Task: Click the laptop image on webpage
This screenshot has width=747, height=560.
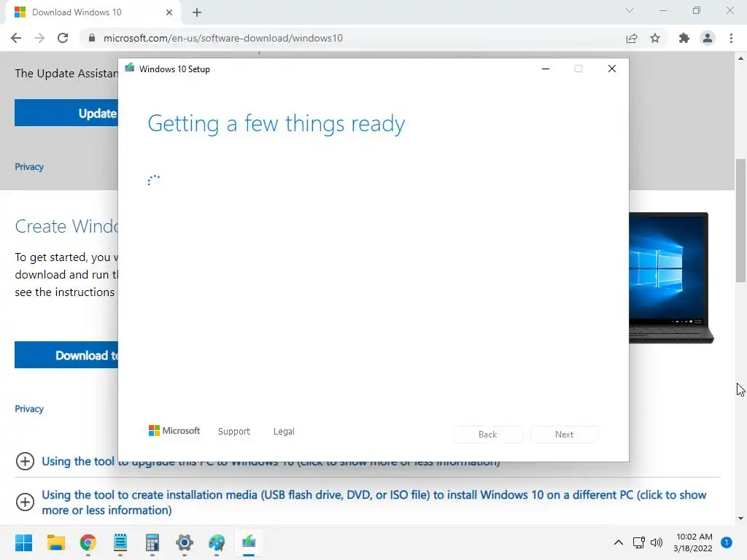Action: 672,278
